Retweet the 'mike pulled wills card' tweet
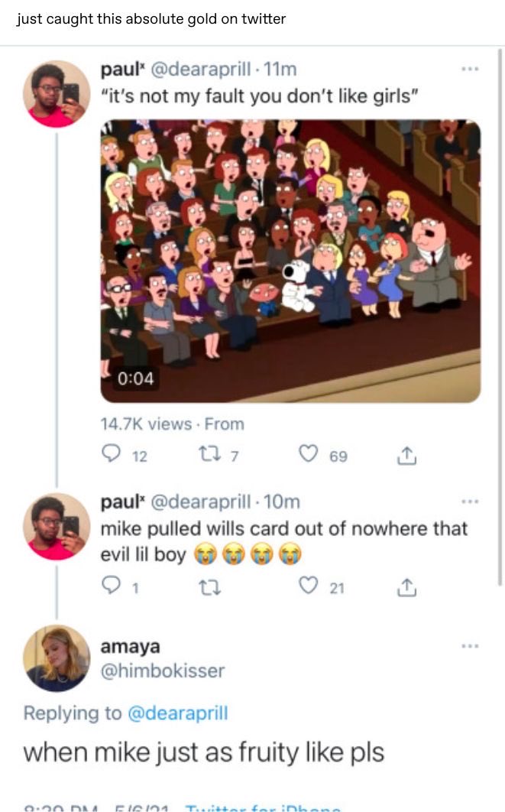 [210, 586]
